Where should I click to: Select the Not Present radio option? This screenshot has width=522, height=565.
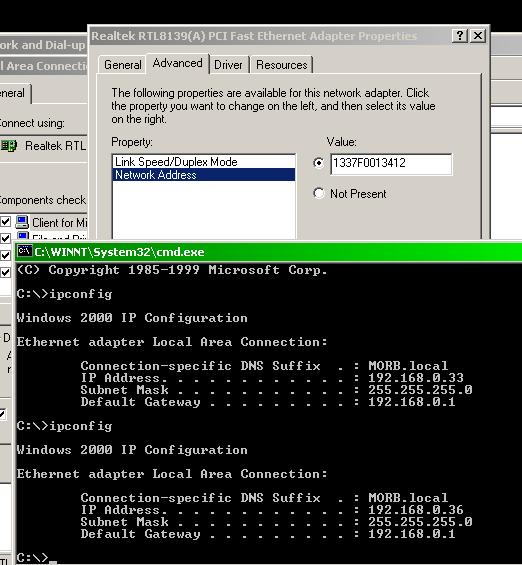[319, 193]
